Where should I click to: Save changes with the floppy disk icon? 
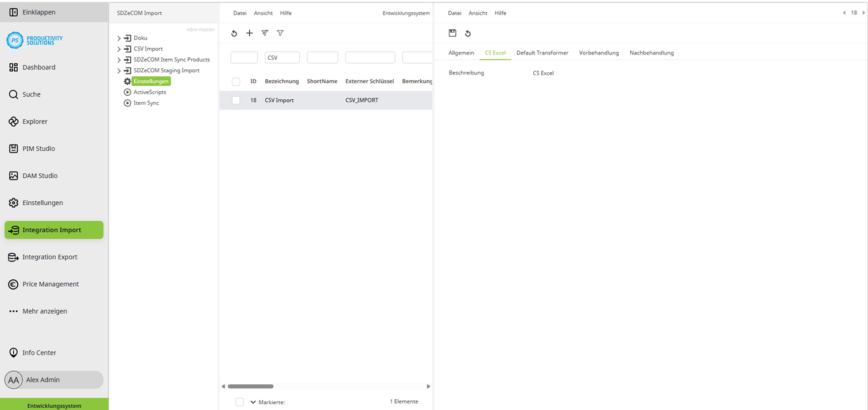point(453,33)
